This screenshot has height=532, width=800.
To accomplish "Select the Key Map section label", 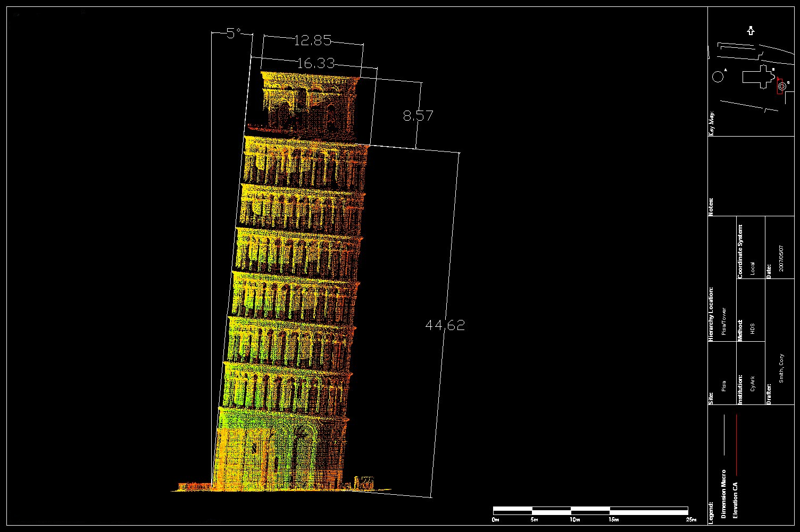I will tap(711, 121).
